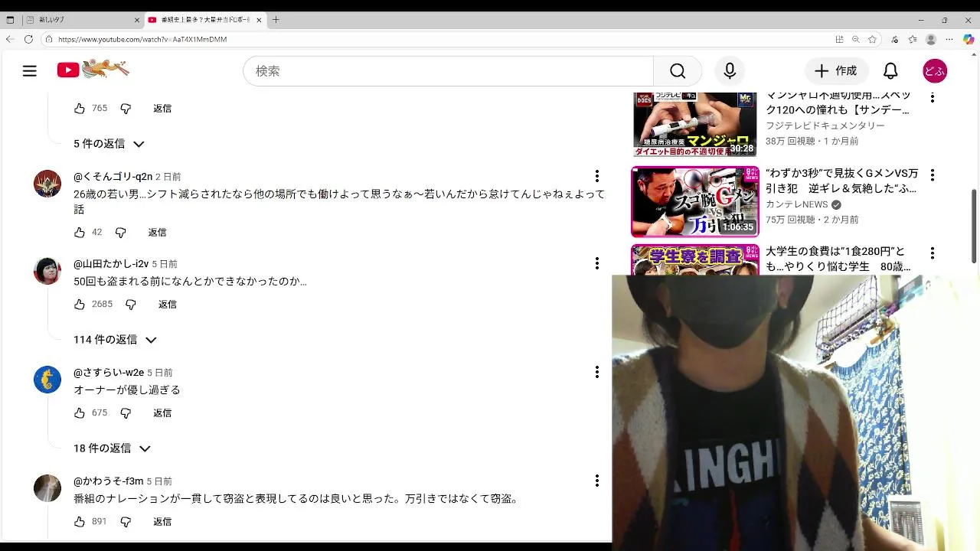Start voice search with the microphone
980x551 pixels.
pos(730,71)
